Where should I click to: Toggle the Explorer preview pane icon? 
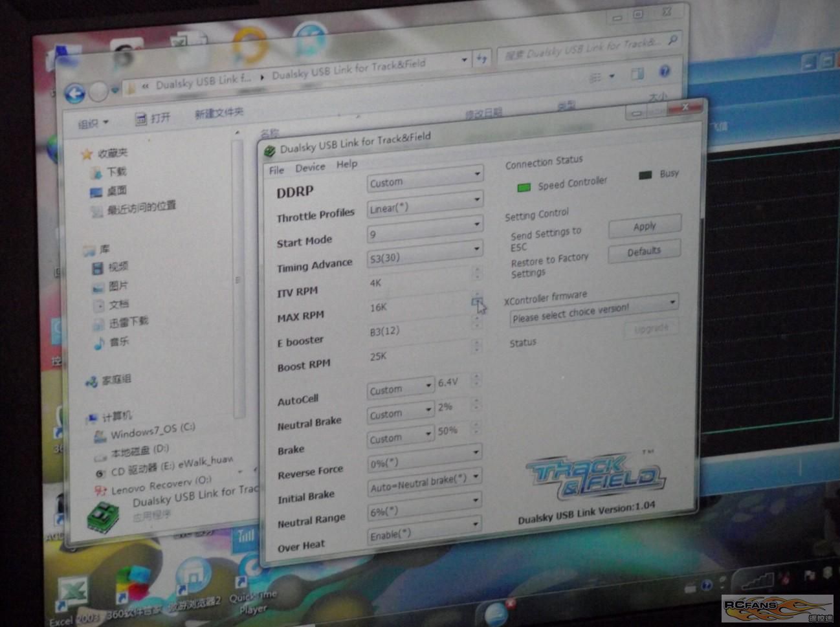click(637, 74)
